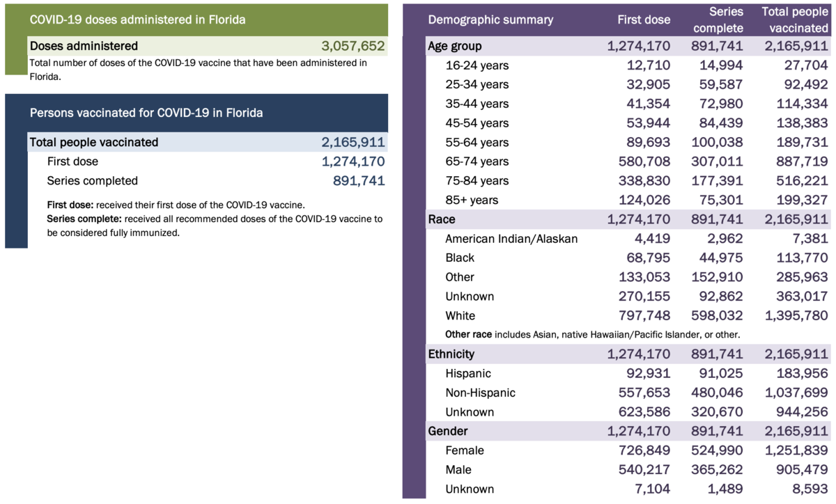Select the green COVID-19 doses administered header
The height and width of the screenshot is (504, 836).
tap(137, 19)
